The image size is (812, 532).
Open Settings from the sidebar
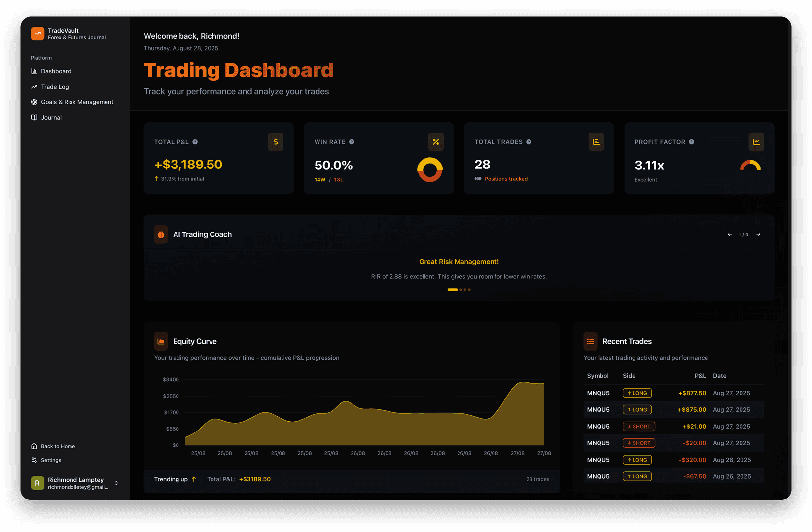51,460
